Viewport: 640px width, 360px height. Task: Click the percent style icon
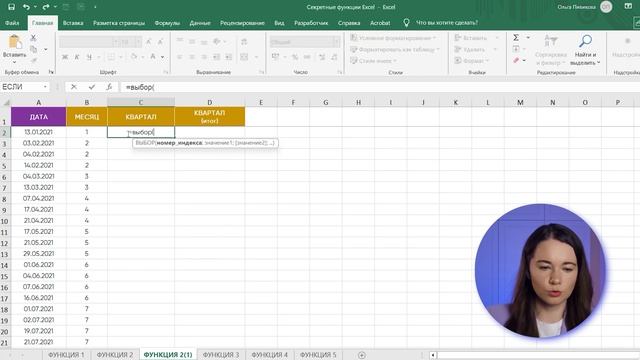click(x=295, y=57)
